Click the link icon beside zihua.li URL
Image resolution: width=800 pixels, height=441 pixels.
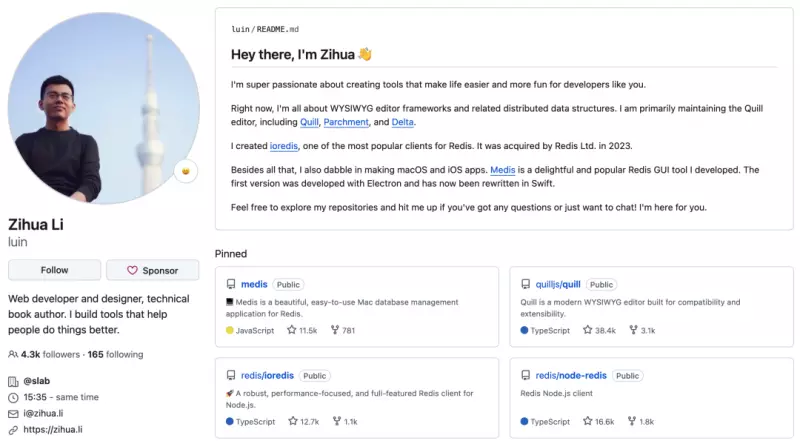point(13,430)
